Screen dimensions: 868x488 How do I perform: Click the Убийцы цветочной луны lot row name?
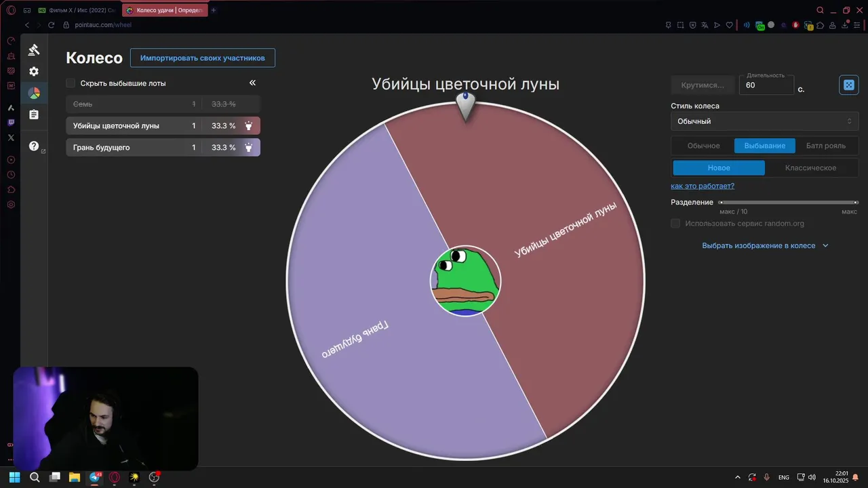[x=116, y=125]
